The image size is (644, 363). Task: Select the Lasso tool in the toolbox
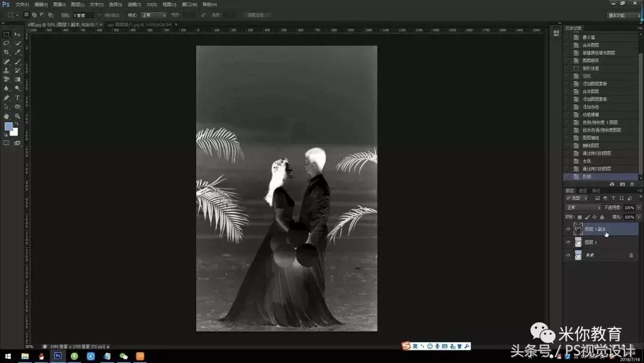point(7,43)
